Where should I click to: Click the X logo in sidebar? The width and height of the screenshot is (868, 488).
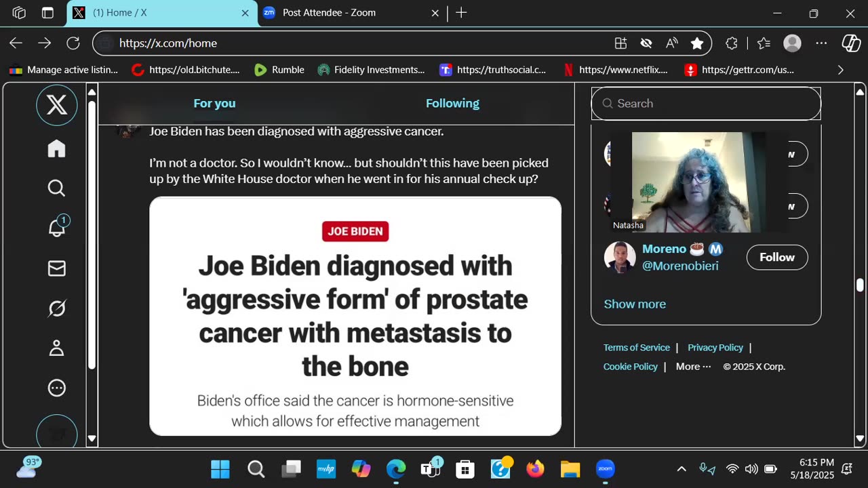point(57,105)
